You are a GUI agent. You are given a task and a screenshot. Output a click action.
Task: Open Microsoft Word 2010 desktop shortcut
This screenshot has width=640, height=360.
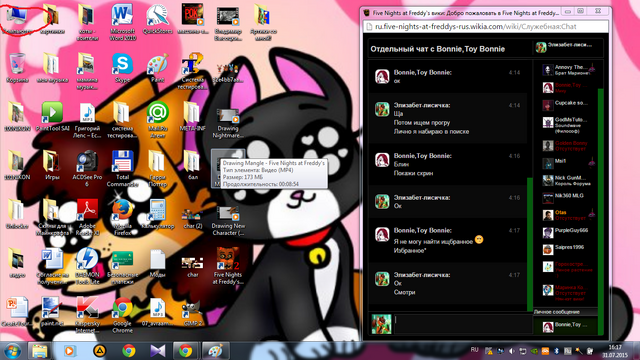click(x=122, y=22)
